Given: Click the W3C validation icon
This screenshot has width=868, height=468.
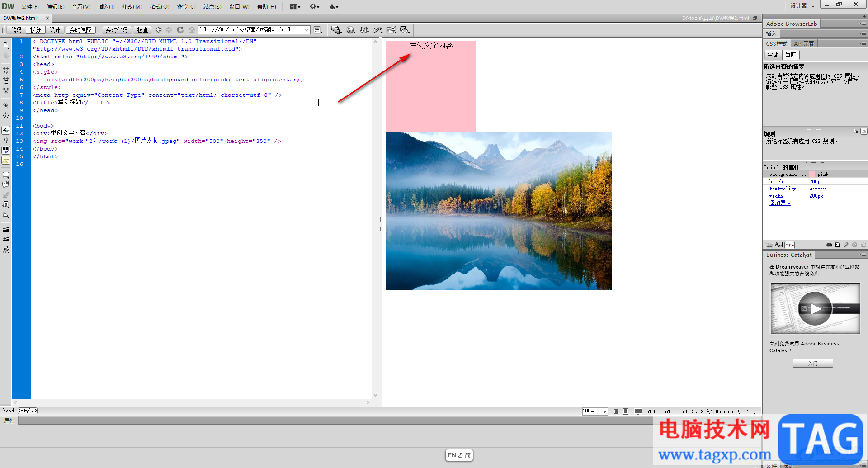Looking at the screenshot, I should (x=378, y=30).
